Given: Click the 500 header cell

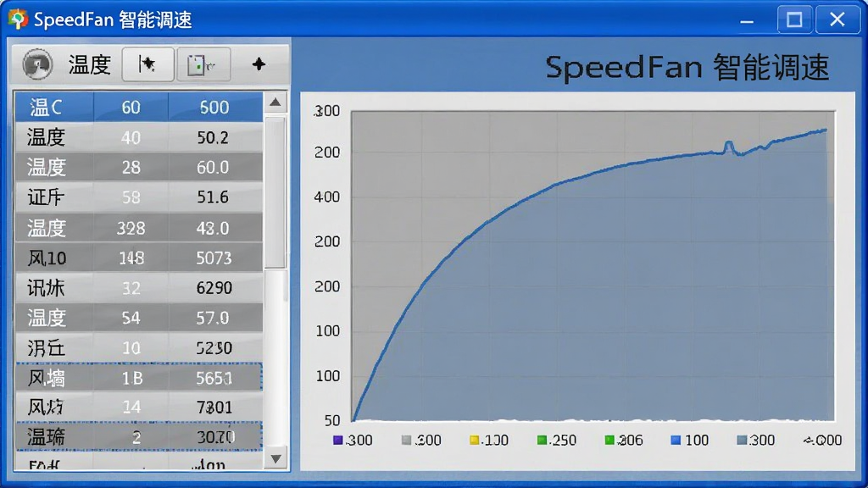Looking at the screenshot, I should (x=214, y=107).
